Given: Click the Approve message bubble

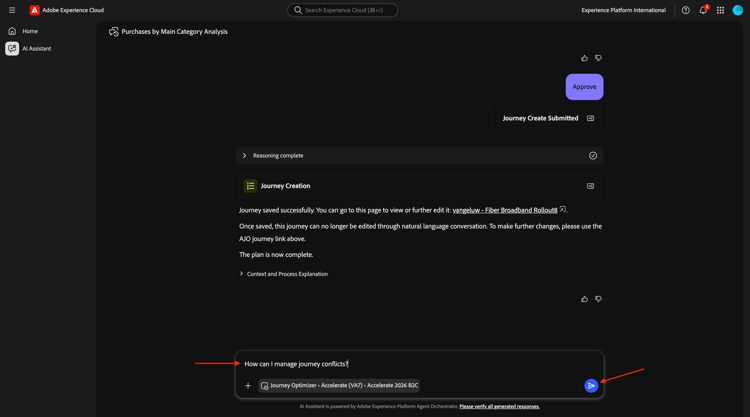Looking at the screenshot, I should coord(585,87).
